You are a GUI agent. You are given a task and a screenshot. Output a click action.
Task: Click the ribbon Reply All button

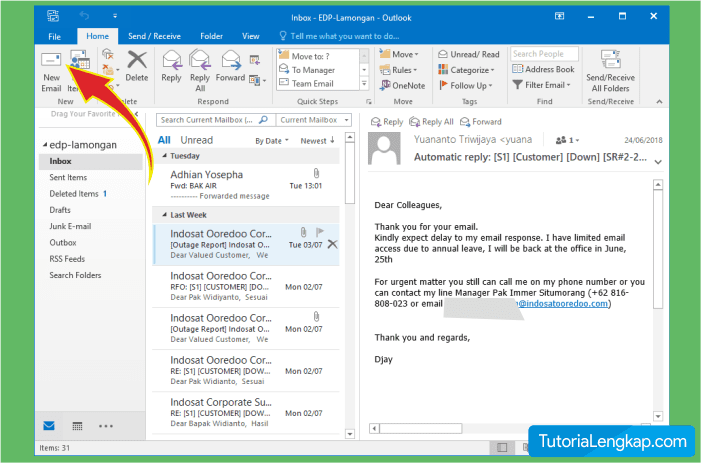coord(200,71)
